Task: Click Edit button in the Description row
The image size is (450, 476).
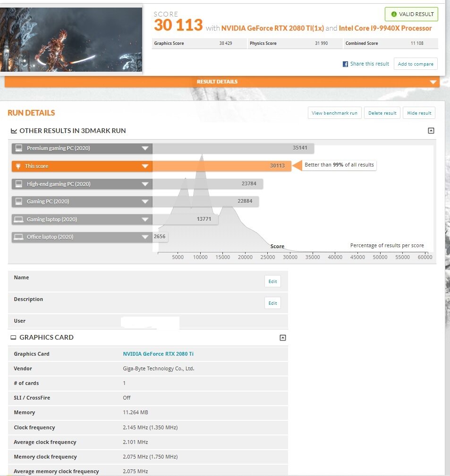Action: [x=272, y=303]
